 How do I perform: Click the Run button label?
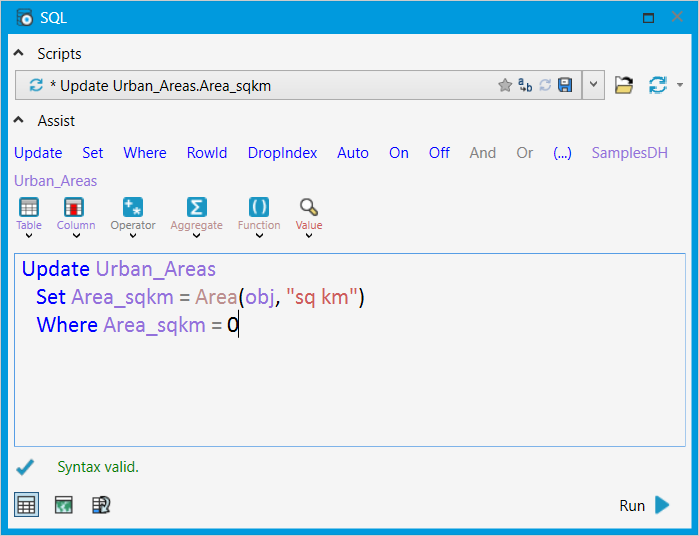tap(632, 506)
